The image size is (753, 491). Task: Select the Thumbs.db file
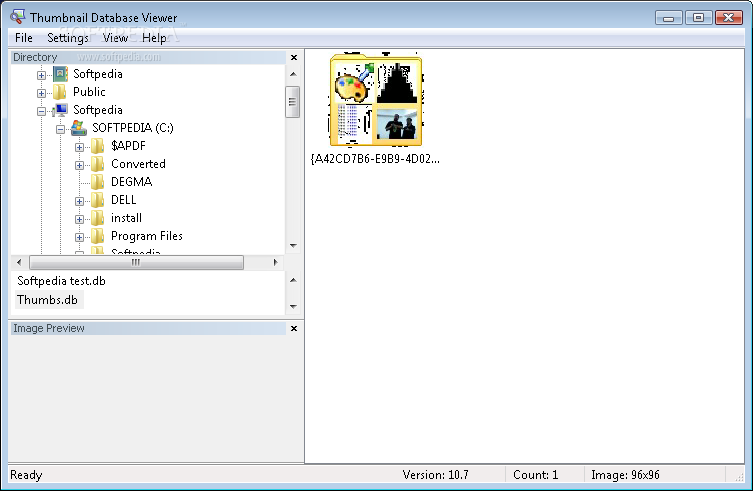coord(47,300)
